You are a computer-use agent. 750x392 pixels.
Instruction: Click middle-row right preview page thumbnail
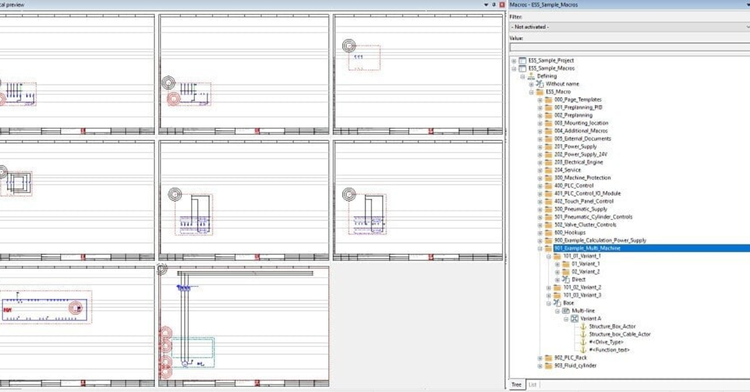tap(418, 201)
